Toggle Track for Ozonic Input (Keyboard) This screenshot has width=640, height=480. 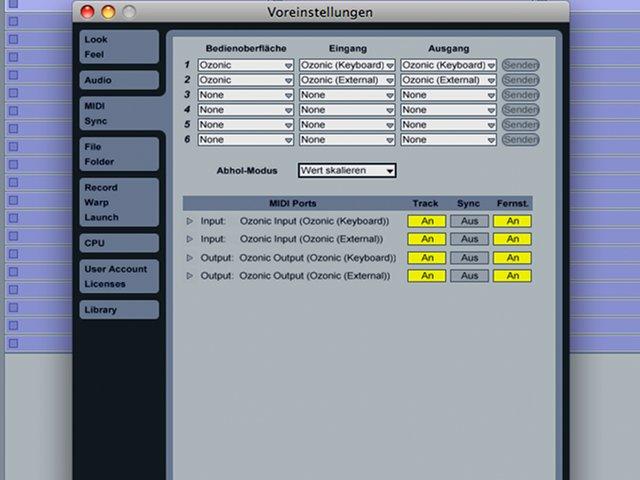coord(427,221)
